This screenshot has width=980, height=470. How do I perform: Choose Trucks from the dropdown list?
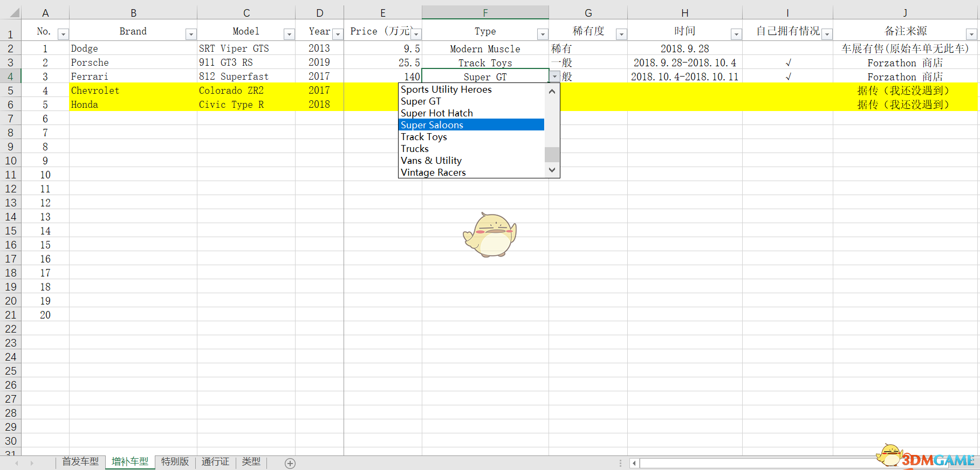pyautogui.click(x=471, y=149)
